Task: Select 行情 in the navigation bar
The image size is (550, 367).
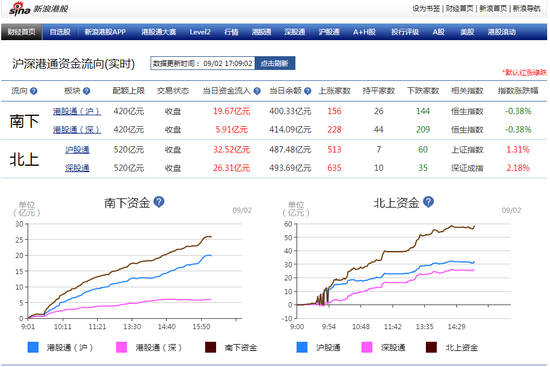Action: click(x=231, y=32)
